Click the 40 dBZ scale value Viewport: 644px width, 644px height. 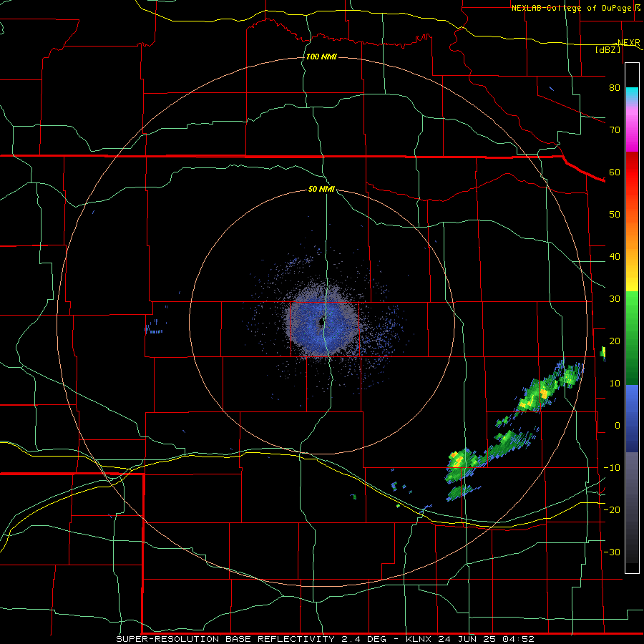[615, 257]
